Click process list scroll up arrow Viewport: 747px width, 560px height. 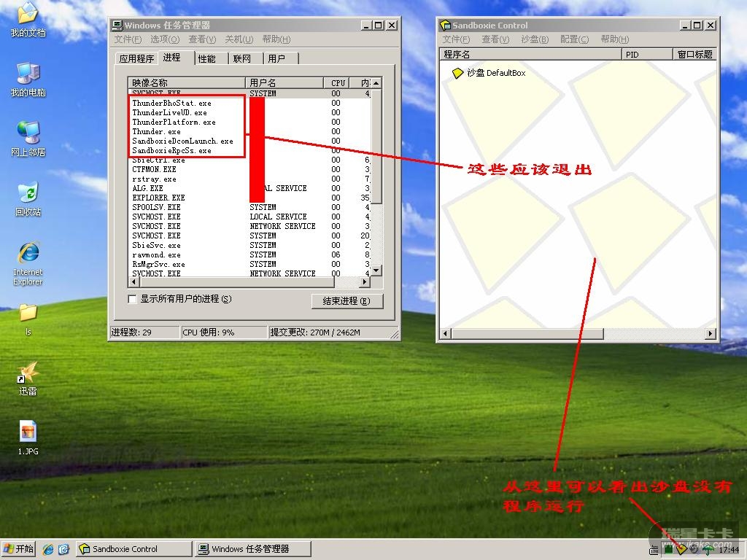[376, 83]
